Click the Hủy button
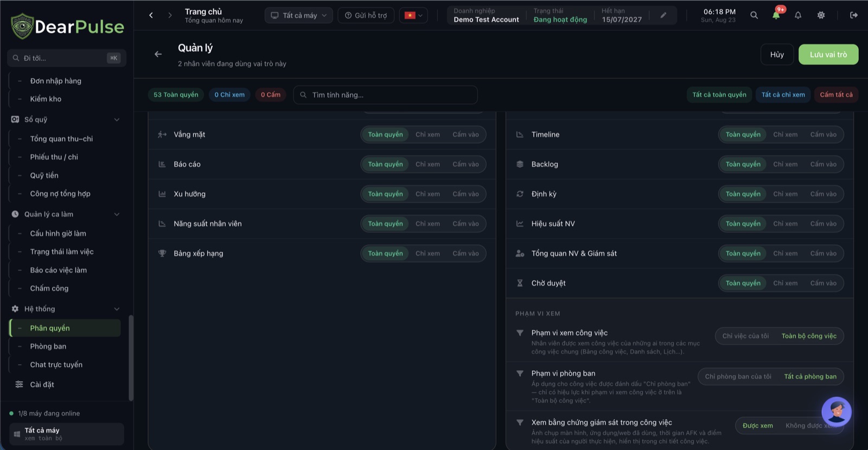The image size is (868, 450). [x=777, y=54]
